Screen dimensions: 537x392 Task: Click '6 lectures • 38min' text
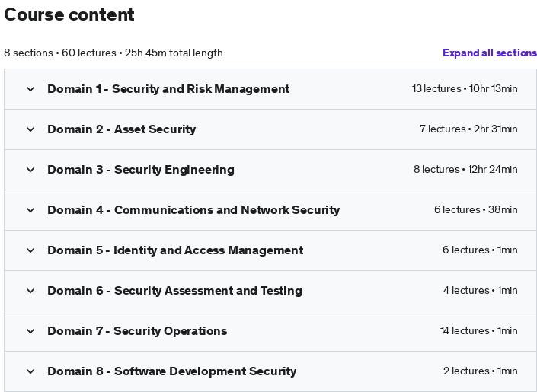(x=476, y=209)
